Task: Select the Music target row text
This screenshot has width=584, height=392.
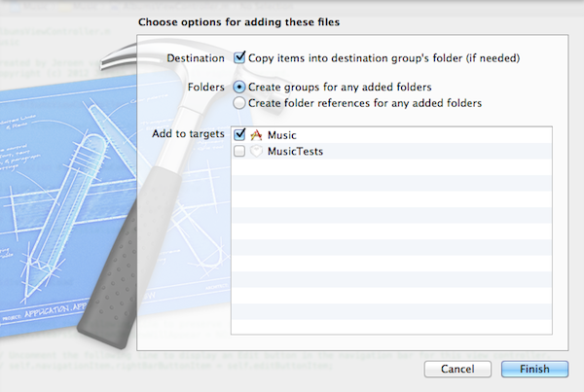Action: coord(282,135)
